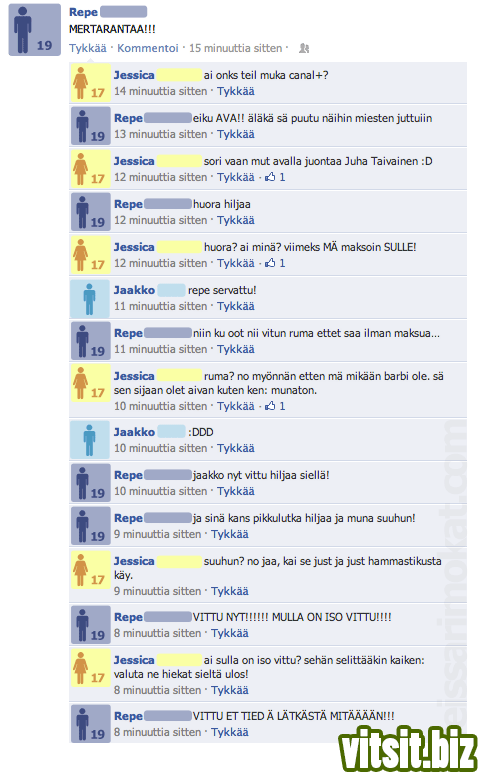Click Tykkää under the main MERTARANTAA post
This screenshot has height=774, width=478.
coord(88,48)
